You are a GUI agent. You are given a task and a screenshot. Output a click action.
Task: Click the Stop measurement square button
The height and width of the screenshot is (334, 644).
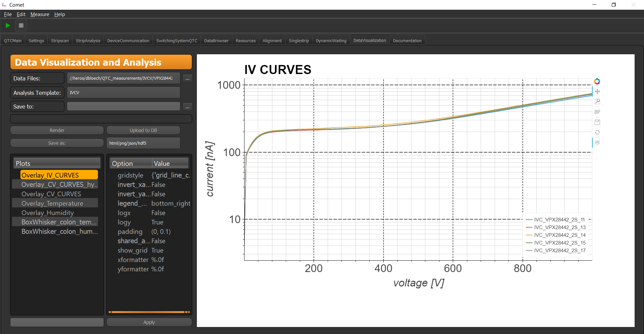click(x=21, y=25)
